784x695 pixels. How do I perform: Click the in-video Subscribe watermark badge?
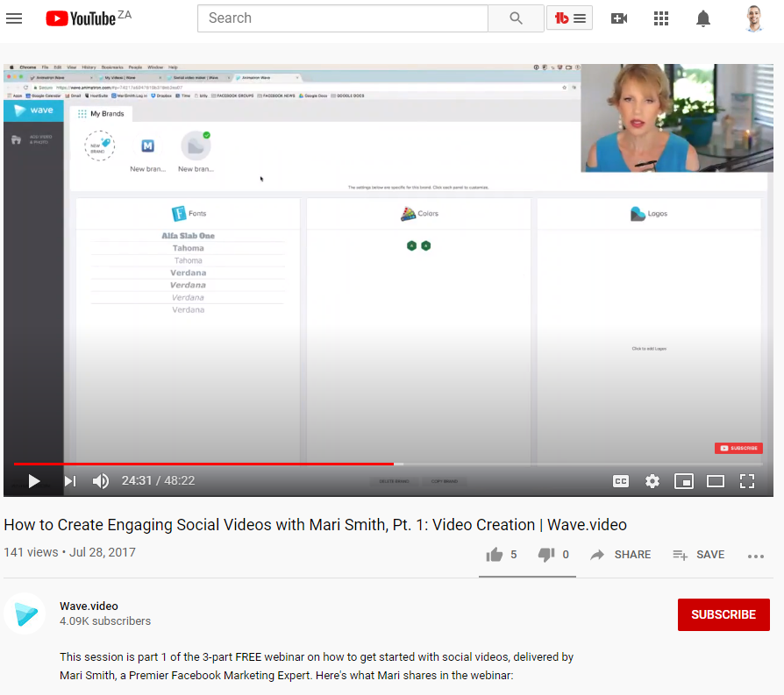[738, 448]
